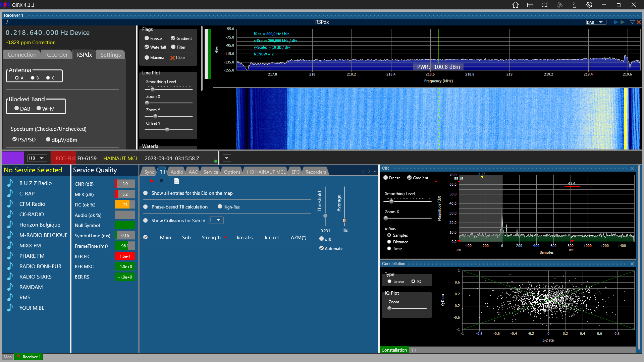The height and width of the screenshot is (362, 644).
Task: Toggle Phase-based TII calculation
Action: click(146, 207)
